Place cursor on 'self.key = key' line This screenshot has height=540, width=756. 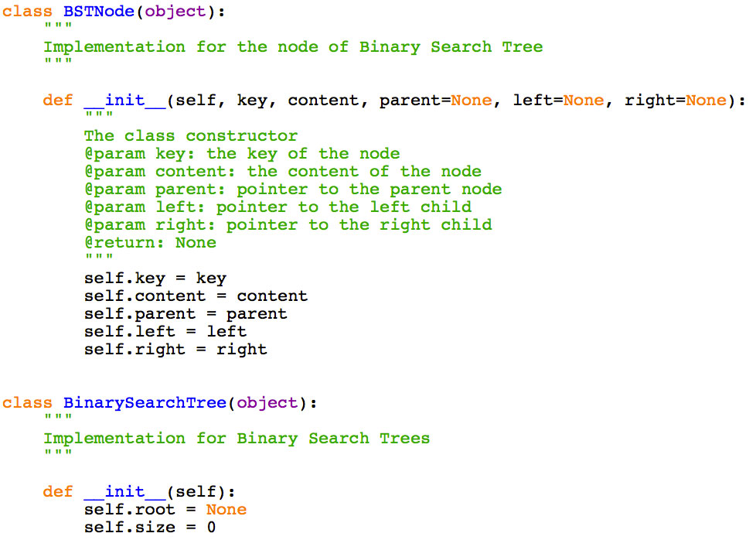pyautogui.click(x=155, y=279)
